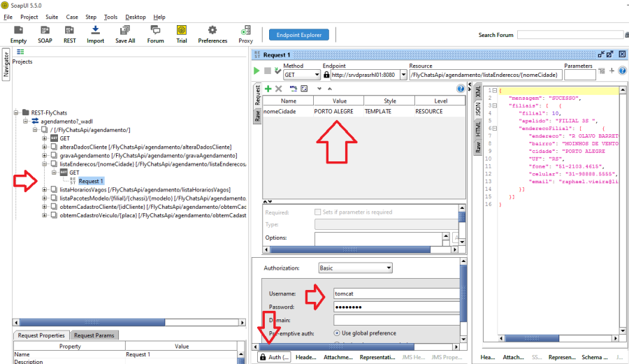Expand the gravaAgendamento resource node

click(45, 155)
